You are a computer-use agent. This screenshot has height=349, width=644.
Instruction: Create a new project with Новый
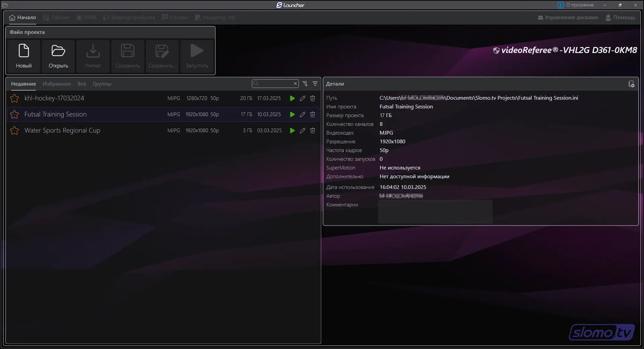pos(24,56)
